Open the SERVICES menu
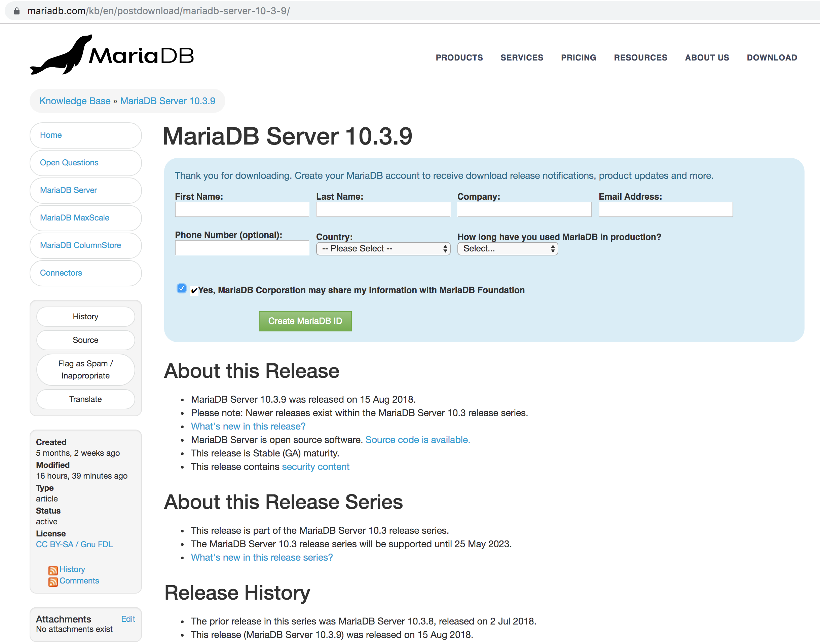Image resolution: width=820 pixels, height=644 pixels. coord(522,58)
